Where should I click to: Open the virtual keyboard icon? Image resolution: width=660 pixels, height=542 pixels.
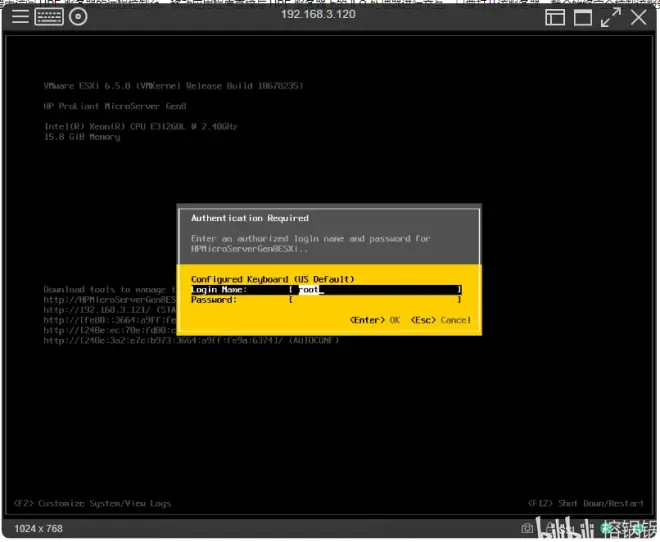click(x=49, y=17)
